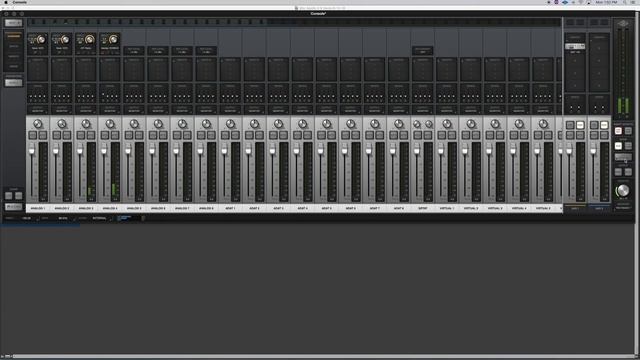Viewport: 640px width, 360px height.
Task: Solo the VIRTUAL 3 channel
Action: (x=490, y=135)
